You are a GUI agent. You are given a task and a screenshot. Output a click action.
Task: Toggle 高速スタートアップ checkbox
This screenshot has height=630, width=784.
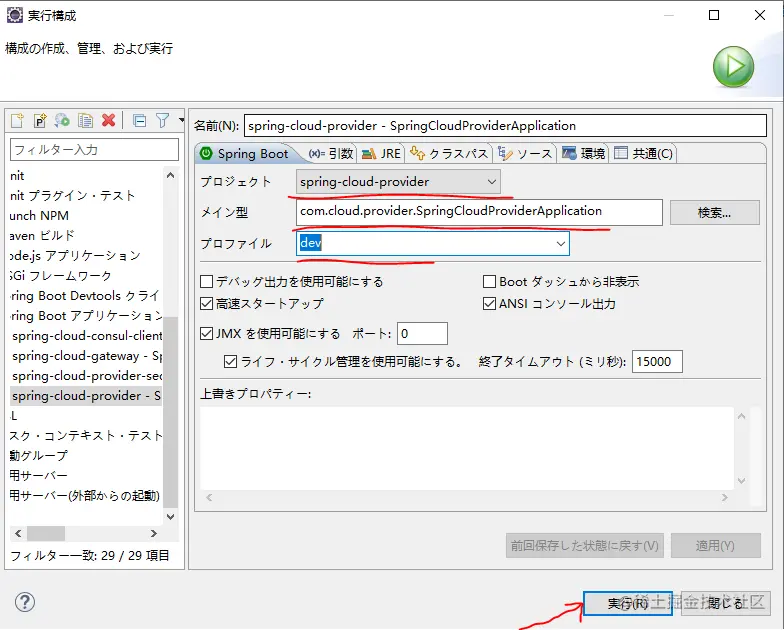click(x=206, y=304)
